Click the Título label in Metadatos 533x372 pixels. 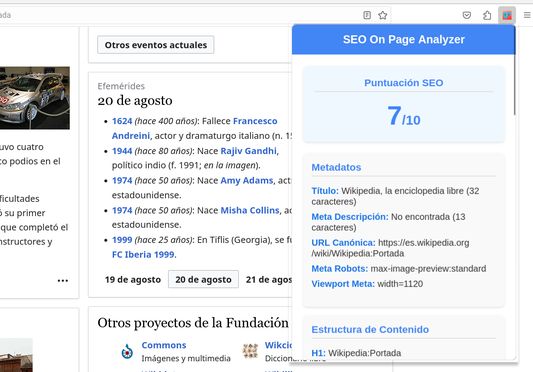click(325, 191)
